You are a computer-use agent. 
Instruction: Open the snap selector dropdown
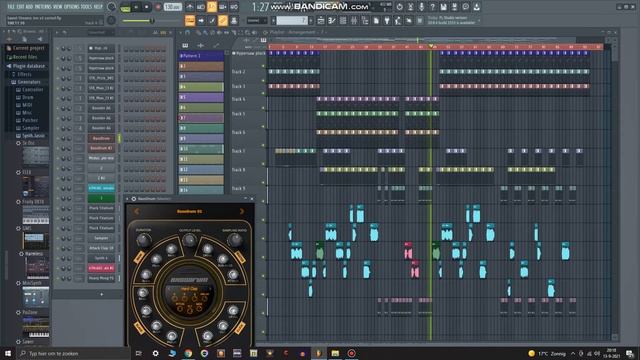point(256,20)
